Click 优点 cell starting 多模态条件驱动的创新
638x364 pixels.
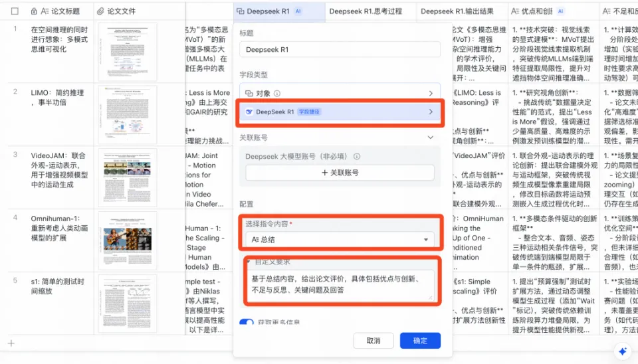coord(554,240)
